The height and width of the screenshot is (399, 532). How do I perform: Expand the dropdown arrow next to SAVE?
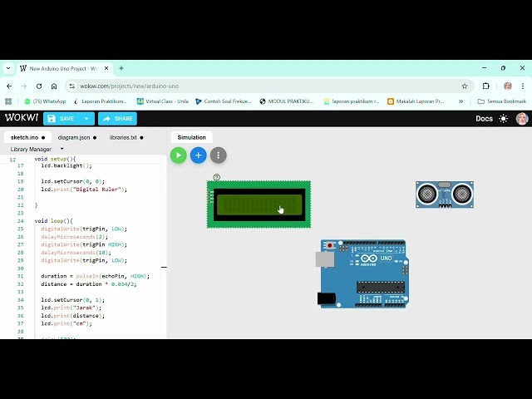[86, 118]
